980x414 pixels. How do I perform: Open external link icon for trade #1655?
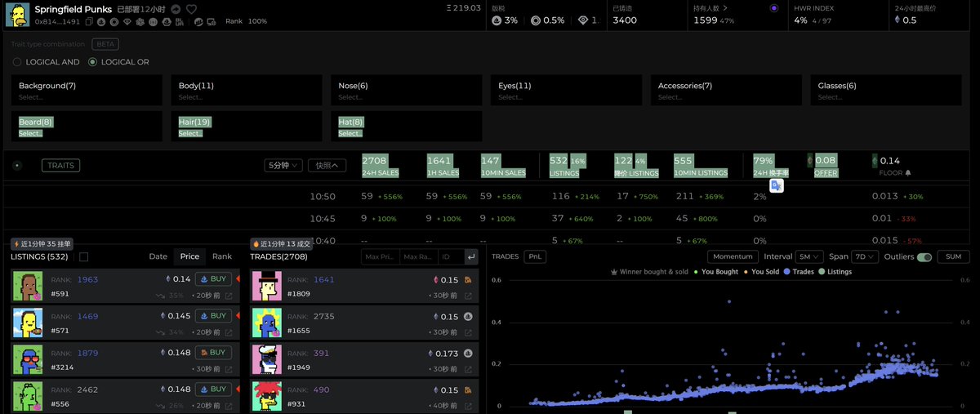(x=469, y=332)
